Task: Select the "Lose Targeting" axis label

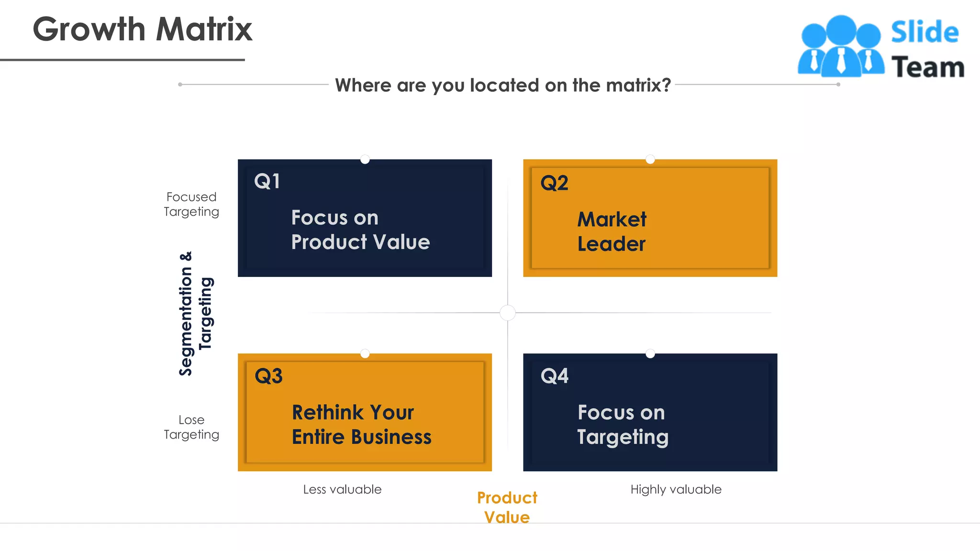Action: coord(191,427)
